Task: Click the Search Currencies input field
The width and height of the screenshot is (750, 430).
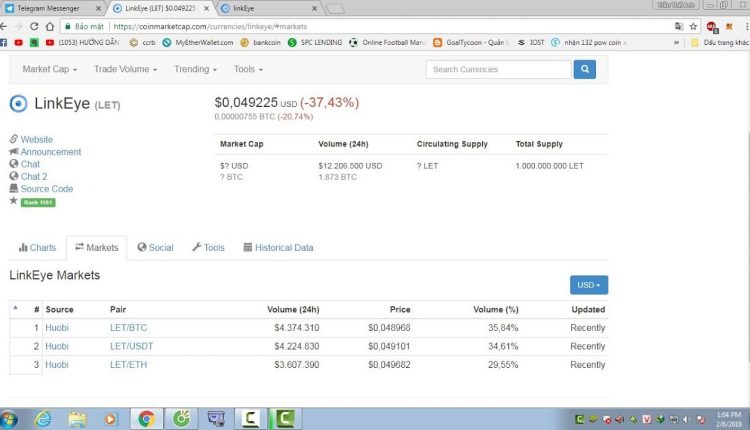Action: click(x=498, y=69)
